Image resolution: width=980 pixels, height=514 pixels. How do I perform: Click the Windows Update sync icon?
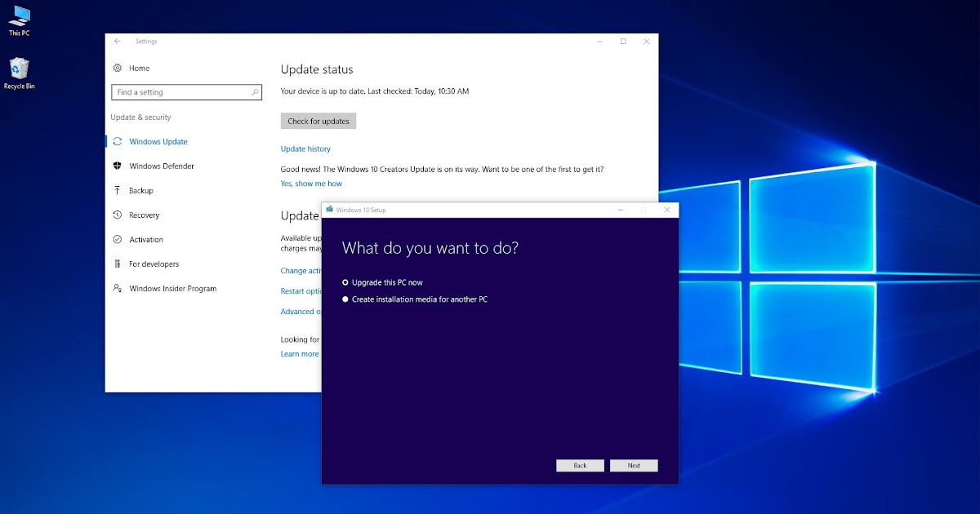pyautogui.click(x=118, y=142)
